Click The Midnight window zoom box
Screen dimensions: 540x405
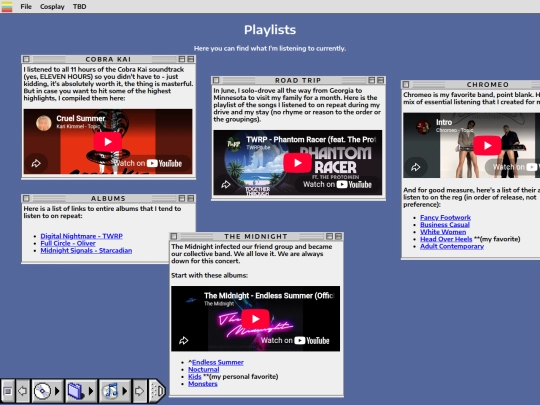point(330,236)
